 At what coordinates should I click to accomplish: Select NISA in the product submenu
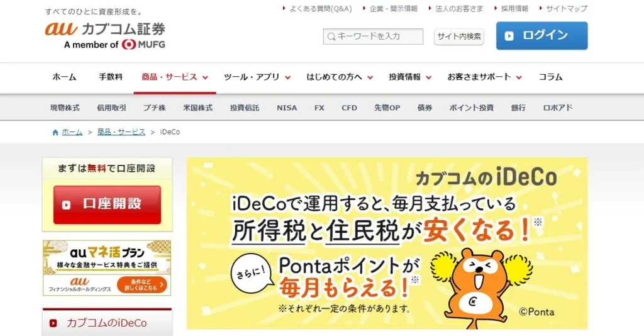coord(287,108)
